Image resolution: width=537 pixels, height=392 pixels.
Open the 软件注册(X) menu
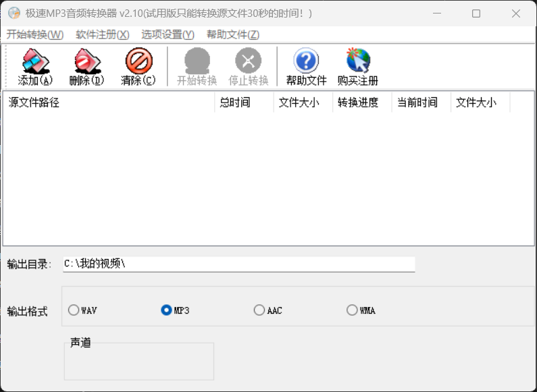pos(103,34)
